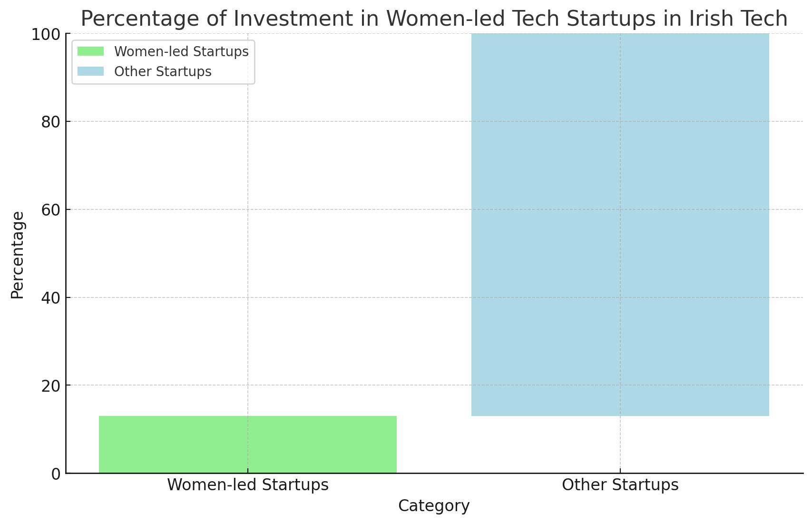Click the chart title text

tap(434, 19)
